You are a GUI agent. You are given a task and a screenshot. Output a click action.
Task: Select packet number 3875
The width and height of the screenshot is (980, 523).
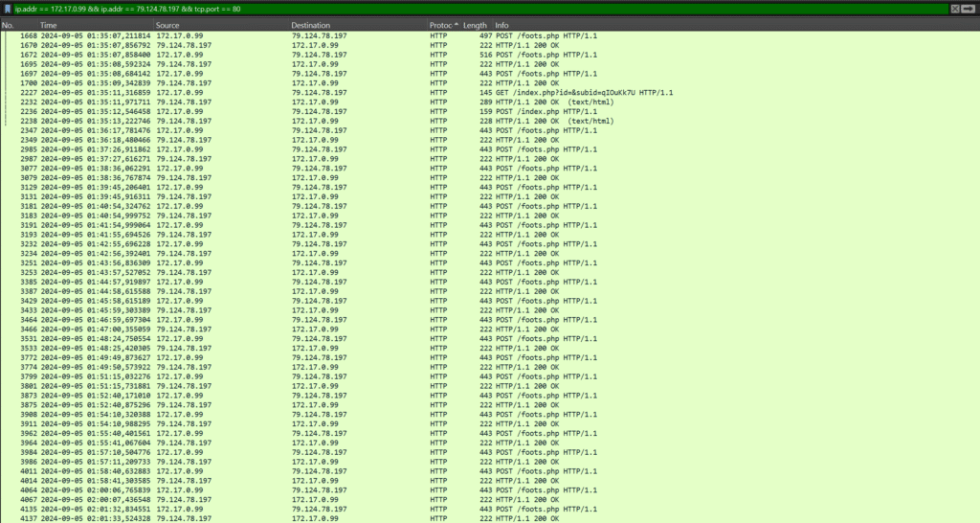pos(490,405)
